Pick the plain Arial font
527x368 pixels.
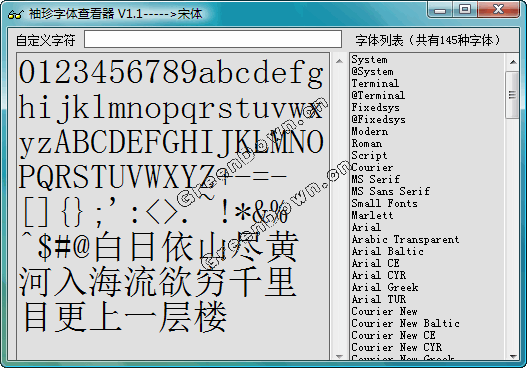click(366, 227)
